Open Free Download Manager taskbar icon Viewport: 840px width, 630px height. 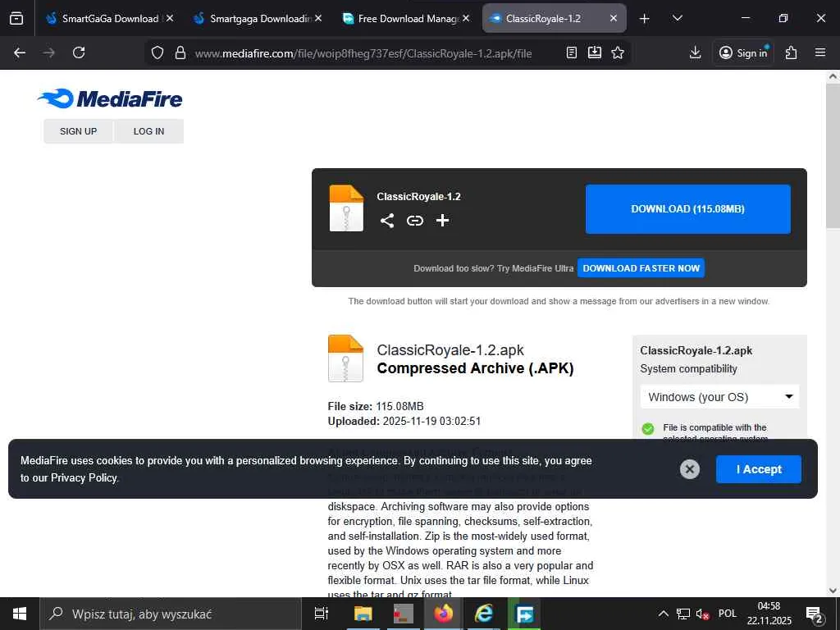[524, 614]
